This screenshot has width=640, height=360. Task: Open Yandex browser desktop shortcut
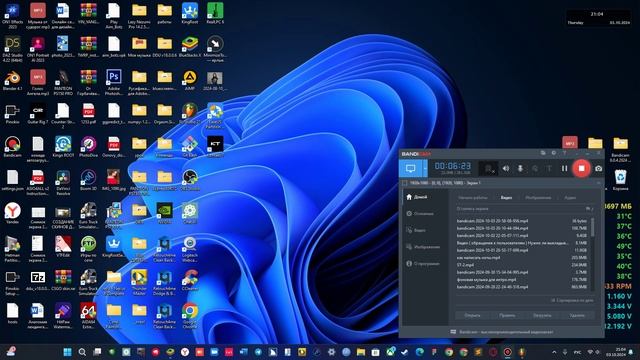point(13,214)
